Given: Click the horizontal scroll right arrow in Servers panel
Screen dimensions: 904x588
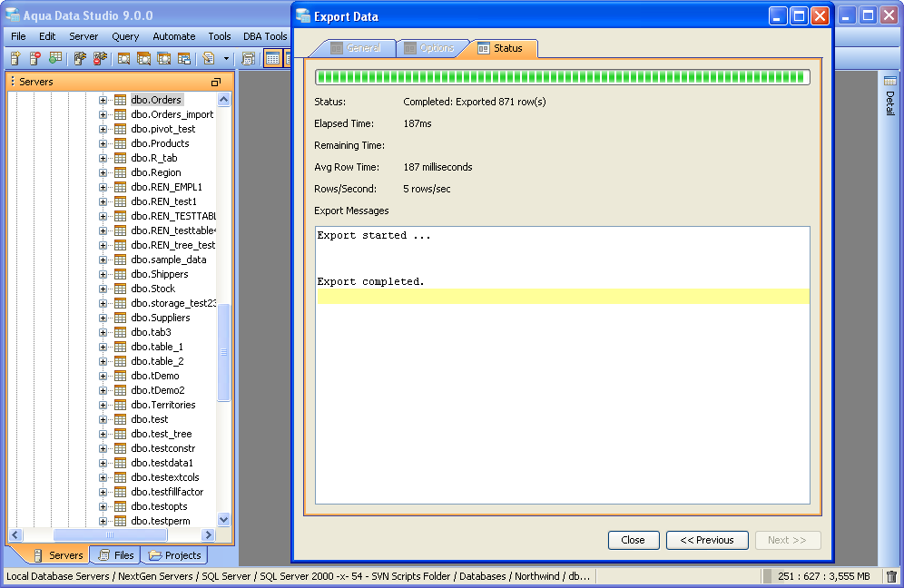Looking at the screenshot, I should 208,535.
